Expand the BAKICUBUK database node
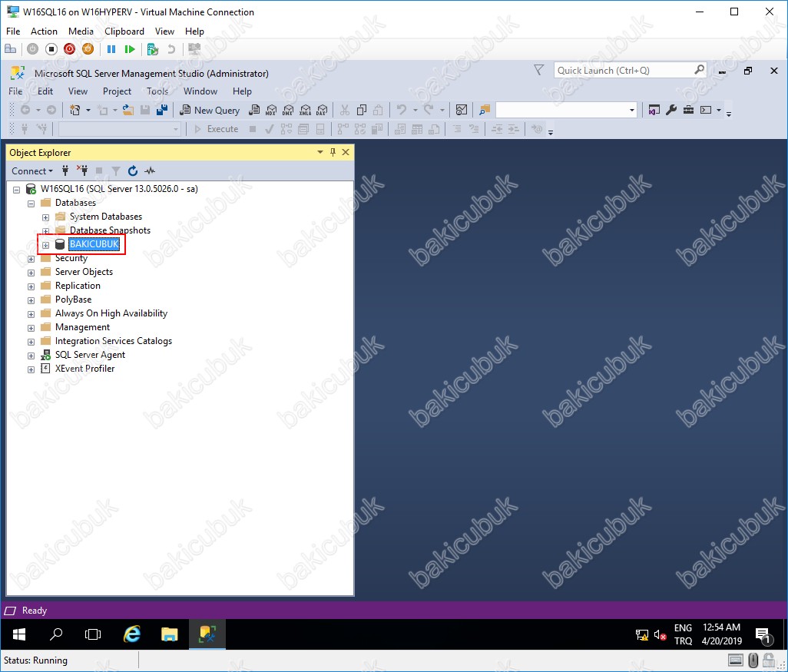The image size is (788, 672). click(45, 245)
